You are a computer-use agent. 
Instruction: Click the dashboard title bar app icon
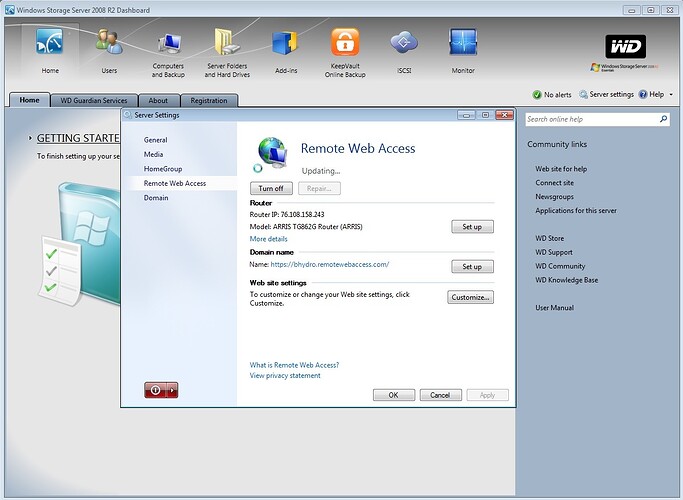10,10
